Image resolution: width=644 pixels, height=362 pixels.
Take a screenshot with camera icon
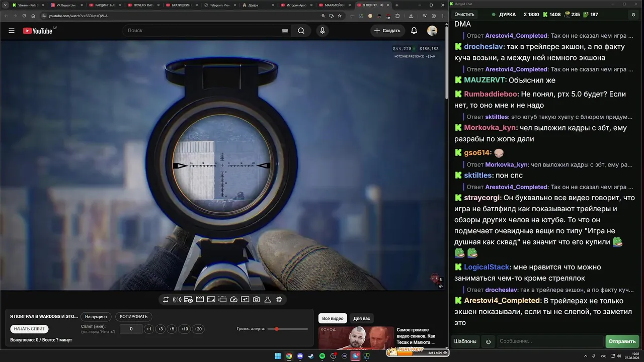[x=257, y=299]
